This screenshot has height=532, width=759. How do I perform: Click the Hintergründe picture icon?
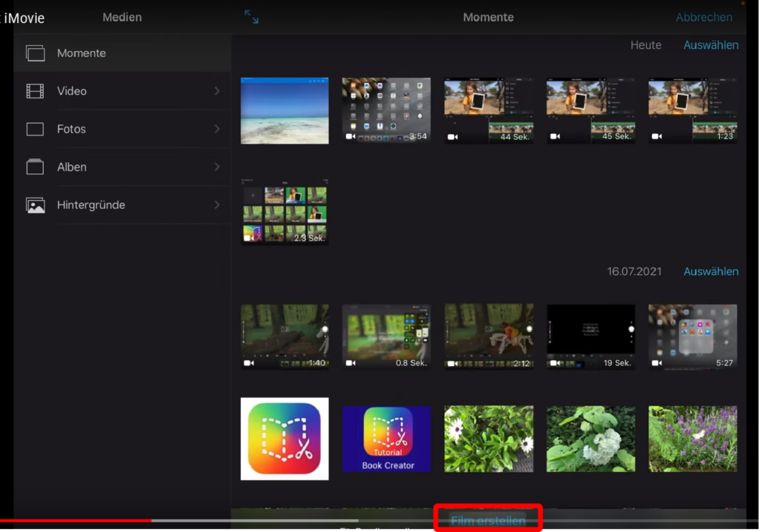(35, 205)
